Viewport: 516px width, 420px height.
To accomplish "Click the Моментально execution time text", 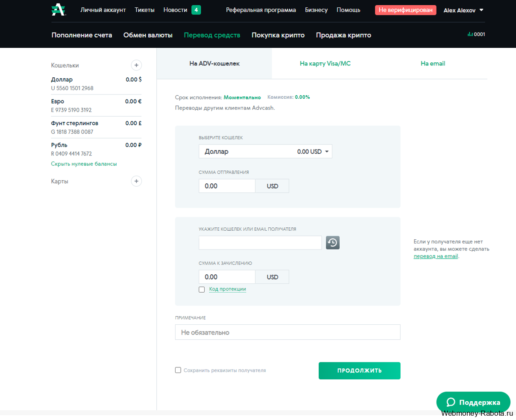I will point(242,97).
